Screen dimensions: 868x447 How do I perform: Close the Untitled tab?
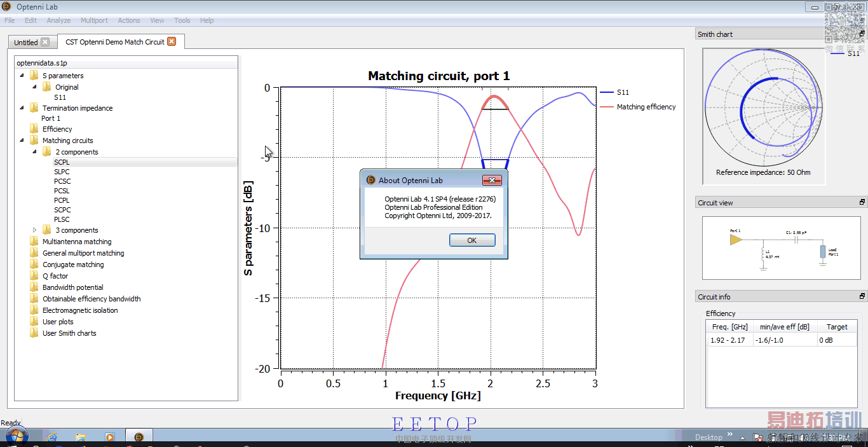point(45,42)
